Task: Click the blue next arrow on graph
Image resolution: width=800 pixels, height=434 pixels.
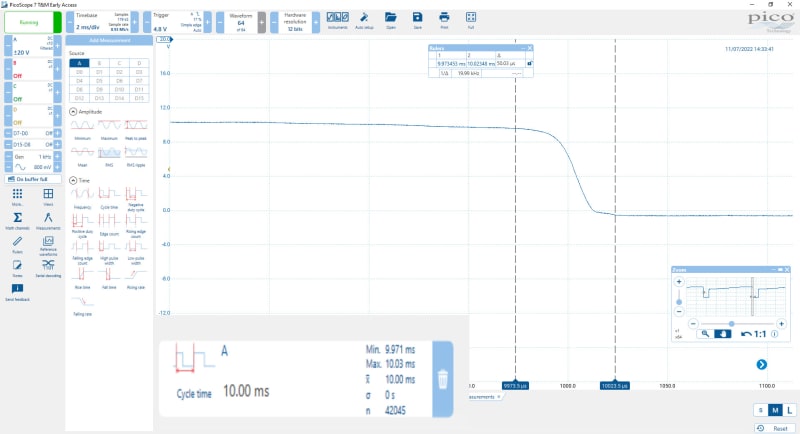Action: 762,365
